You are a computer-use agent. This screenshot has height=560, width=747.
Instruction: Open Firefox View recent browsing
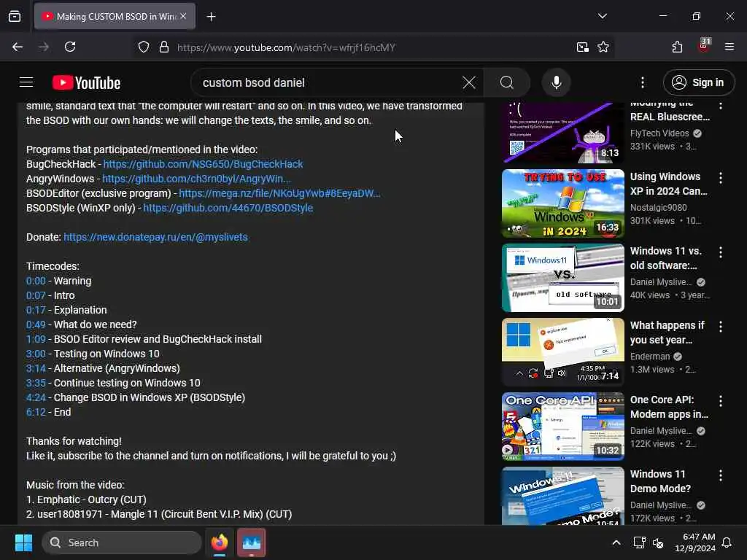[15, 16]
